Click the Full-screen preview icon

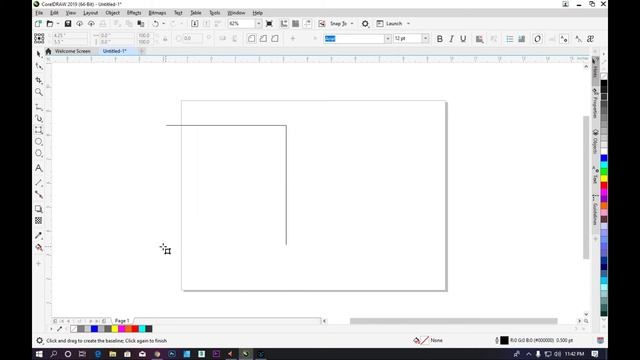269,24
